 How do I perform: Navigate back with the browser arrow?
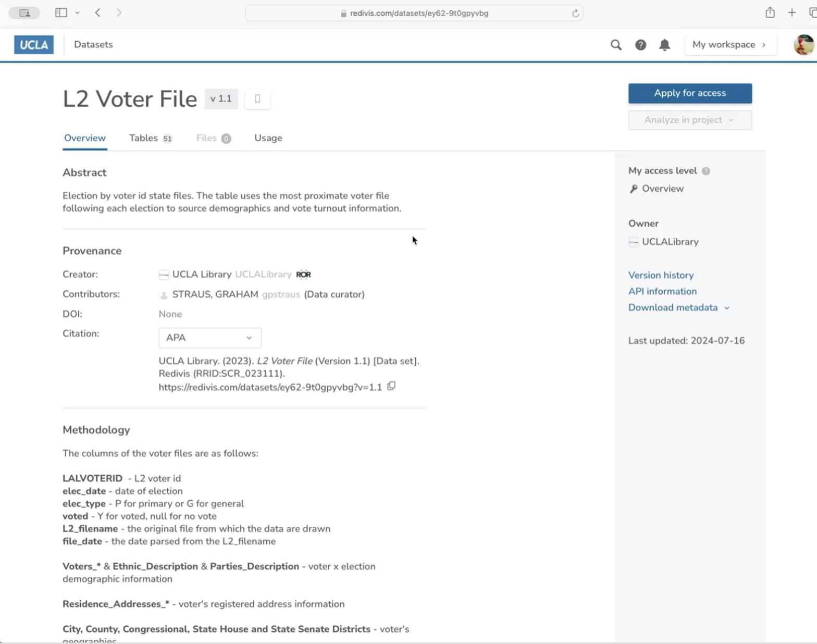(97, 13)
